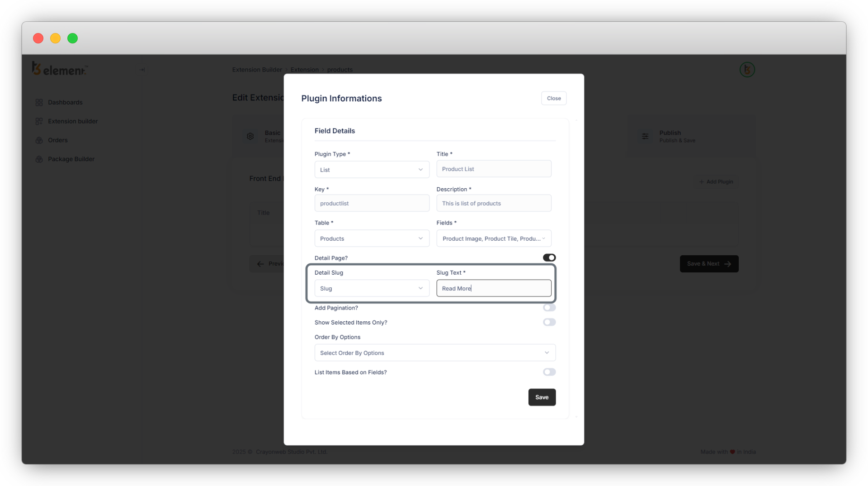Disable the Detail Page toggle
This screenshot has width=868, height=486.
coord(549,258)
